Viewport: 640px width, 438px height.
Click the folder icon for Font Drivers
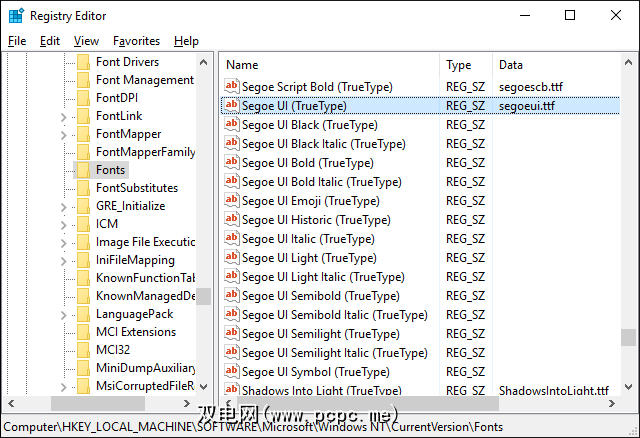point(83,62)
